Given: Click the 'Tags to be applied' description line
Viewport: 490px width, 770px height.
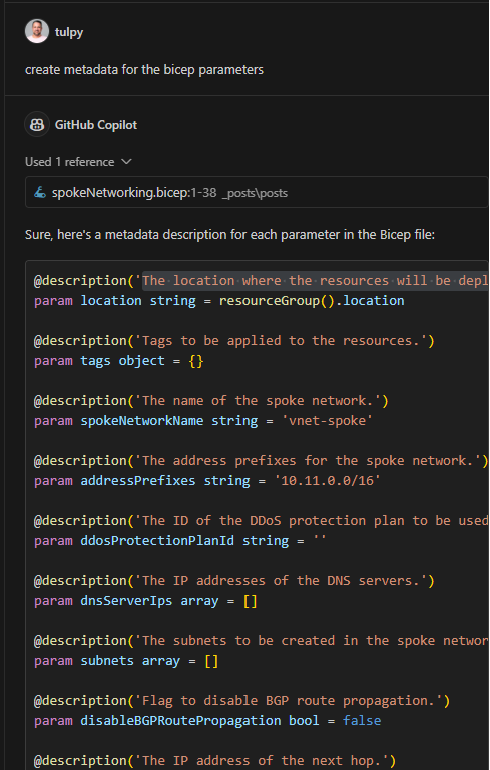Looking at the screenshot, I should [x=234, y=340].
